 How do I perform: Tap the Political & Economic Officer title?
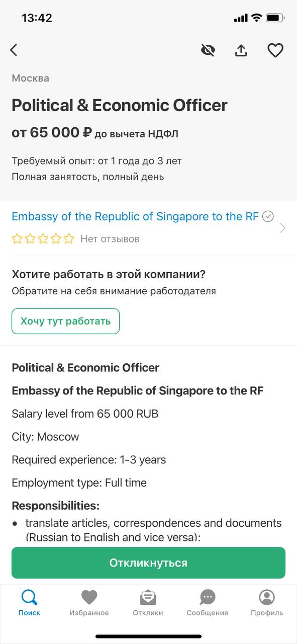[x=120, y=105]
